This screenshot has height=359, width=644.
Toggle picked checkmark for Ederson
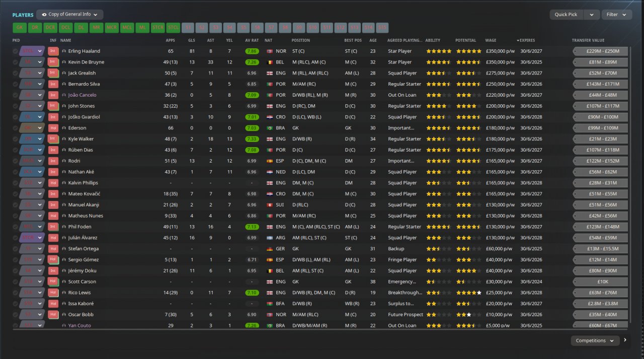(15, 128)
